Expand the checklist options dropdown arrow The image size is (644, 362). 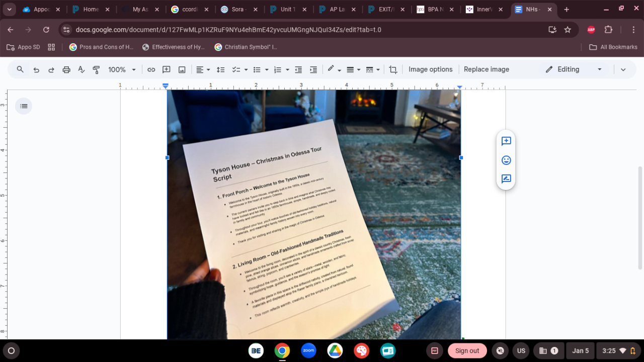(x=246, y=69)
